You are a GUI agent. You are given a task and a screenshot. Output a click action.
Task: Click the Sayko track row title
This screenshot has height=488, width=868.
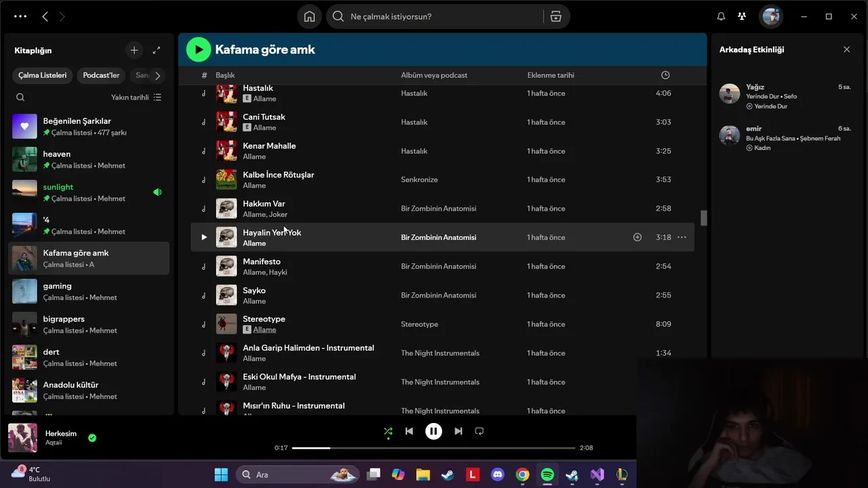(254, 291)
